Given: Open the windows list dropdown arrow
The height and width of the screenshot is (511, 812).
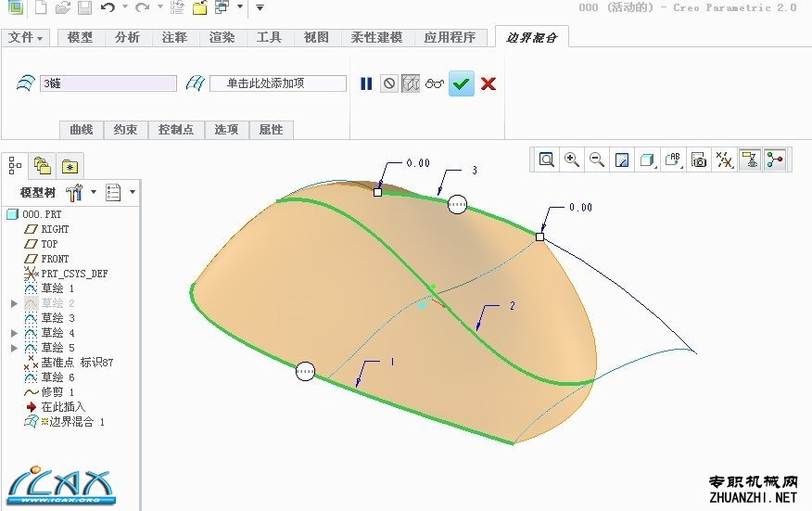Looking at the screenshot, I should click(240, 7).
